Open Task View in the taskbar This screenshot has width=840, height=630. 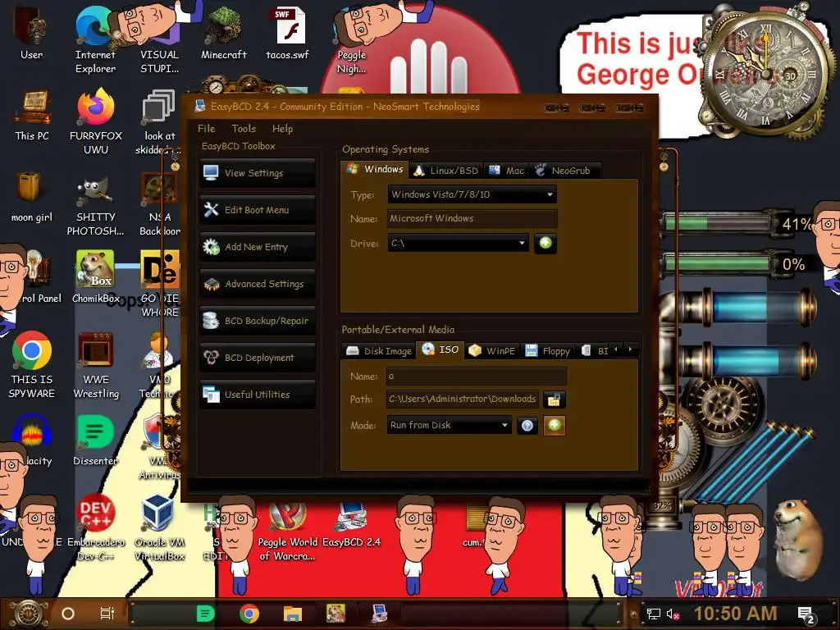click(x=107, y=614)
